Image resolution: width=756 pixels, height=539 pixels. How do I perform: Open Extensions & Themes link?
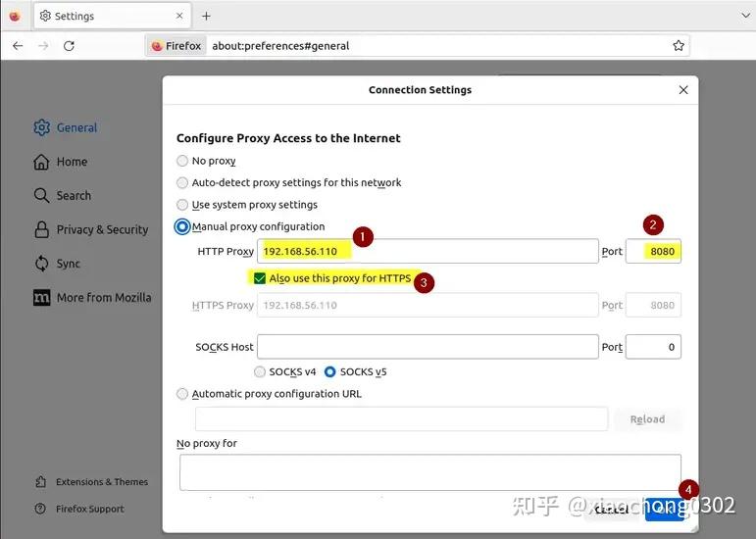(91, 482)
